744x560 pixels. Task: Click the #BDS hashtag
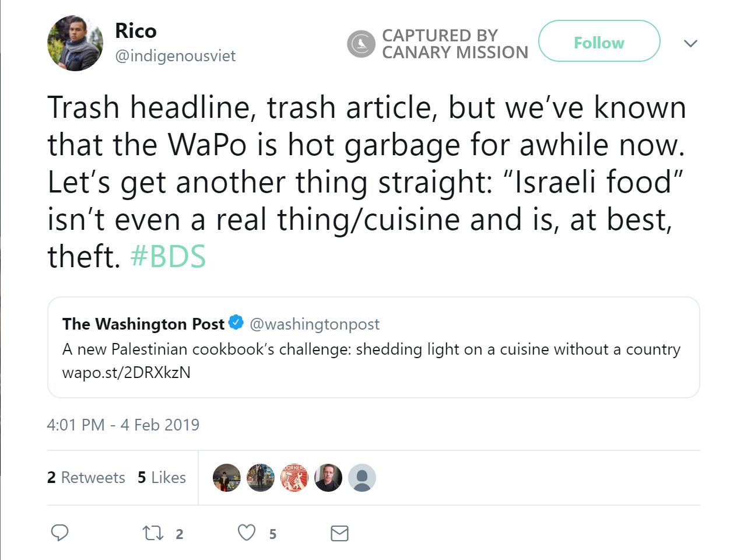[168, 256]
